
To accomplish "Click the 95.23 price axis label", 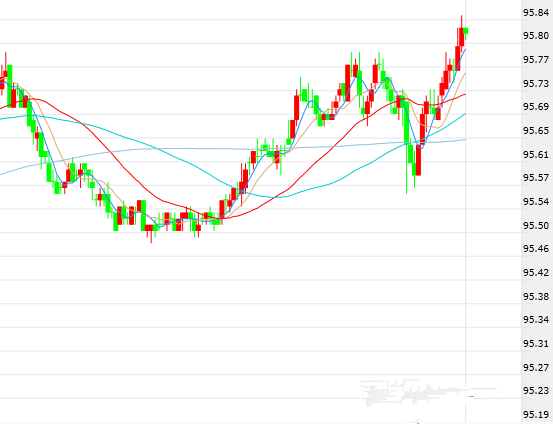I will (536, 390).
